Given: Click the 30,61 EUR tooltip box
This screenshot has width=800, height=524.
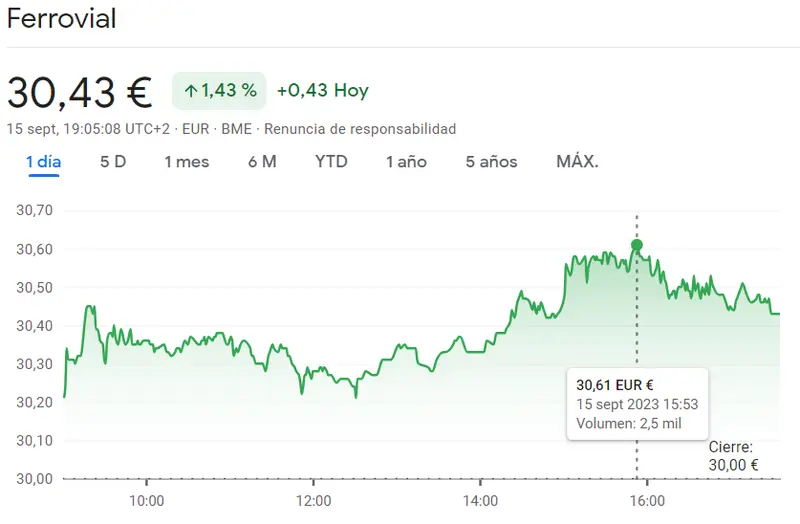Looking at the screenshot, I should [637, 403].
